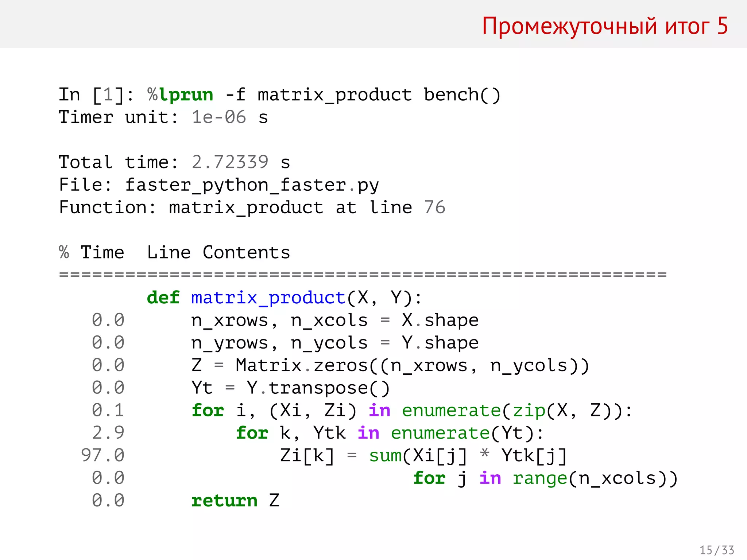The width and height of the screenshot is (747, 560).
Task: Click the 'for k, Ytk in enumerate(Yt):' line
Action: 390,433
